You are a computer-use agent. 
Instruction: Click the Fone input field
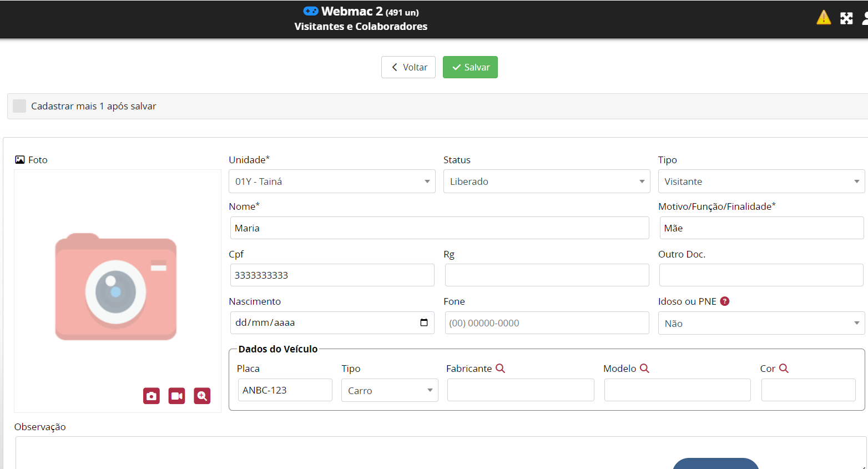click(x=547, y=323)
